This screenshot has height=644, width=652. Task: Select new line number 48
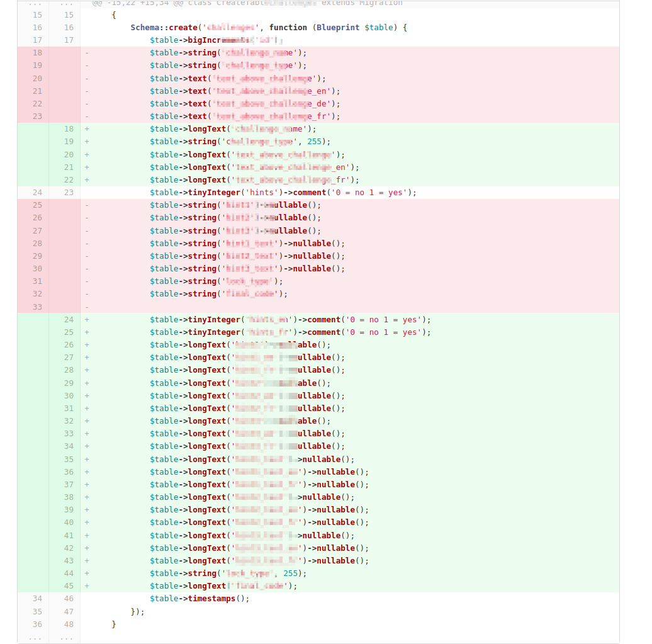tap(69, 624)
